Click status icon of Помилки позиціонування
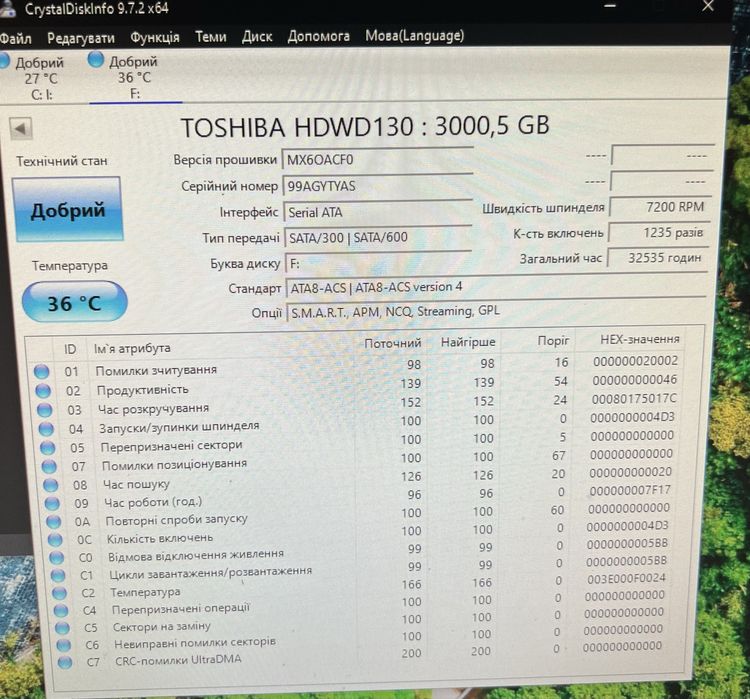750x699 pixels. tap(49, 466)
